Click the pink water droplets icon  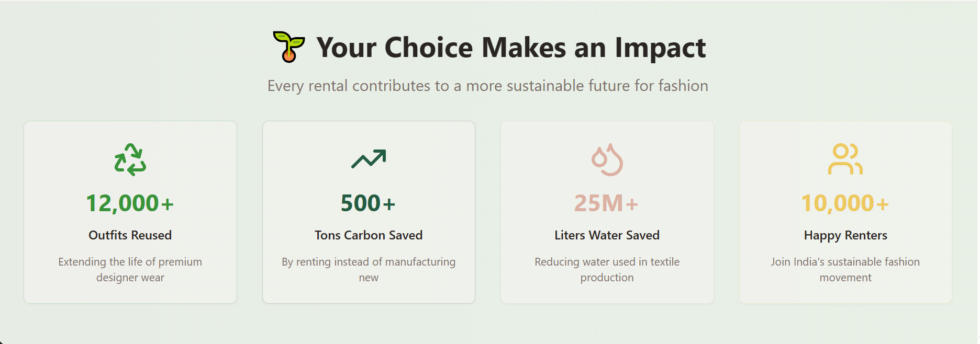(x=607, y=159)
